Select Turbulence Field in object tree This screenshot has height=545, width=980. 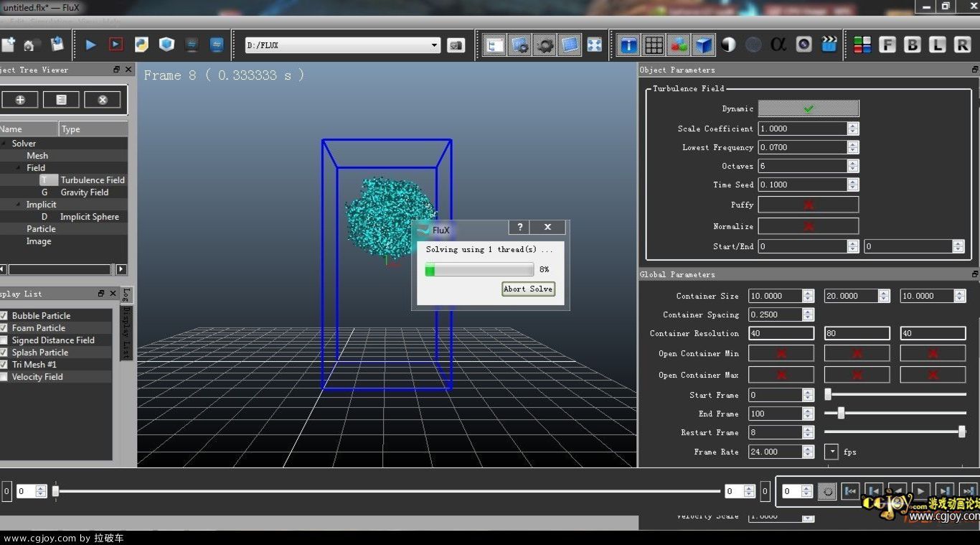(x=93, y=180)
